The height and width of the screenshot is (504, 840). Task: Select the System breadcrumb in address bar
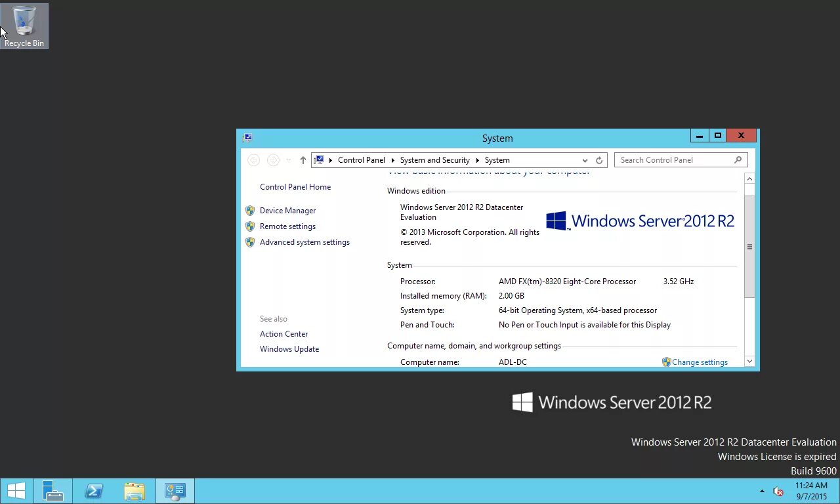[497, 160]
